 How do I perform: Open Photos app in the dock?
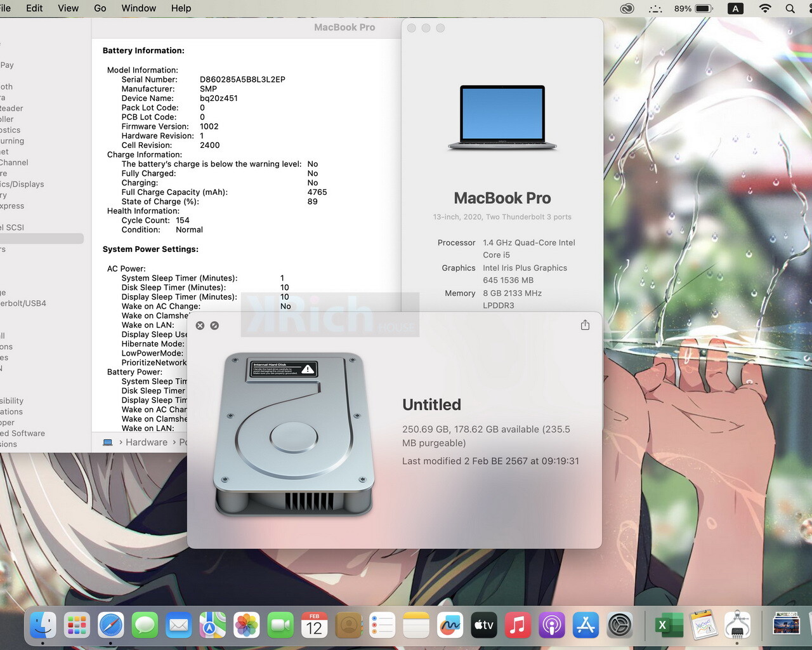click(x=247, y=625)
